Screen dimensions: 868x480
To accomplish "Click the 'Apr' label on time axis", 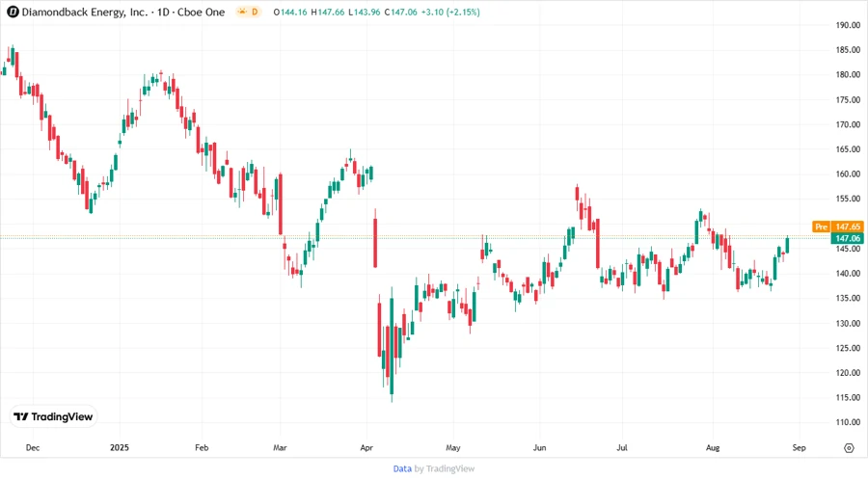I will point(366,447).
